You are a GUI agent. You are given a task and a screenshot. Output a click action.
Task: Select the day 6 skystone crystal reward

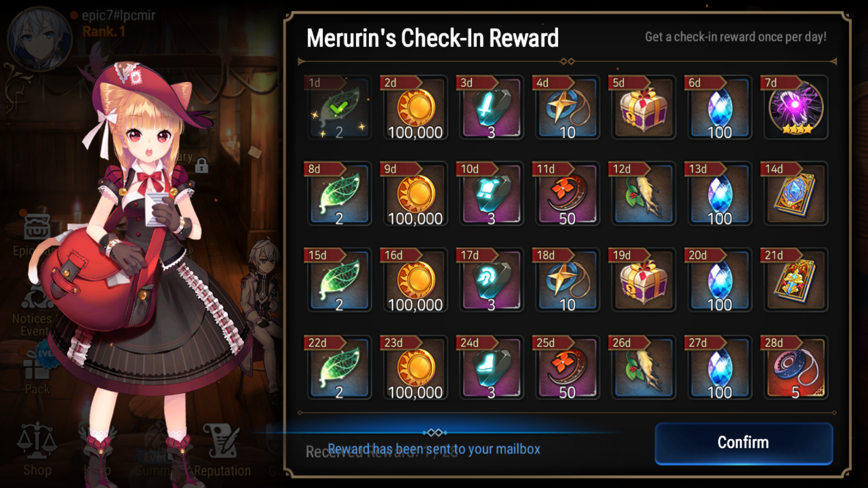(720, 108)
